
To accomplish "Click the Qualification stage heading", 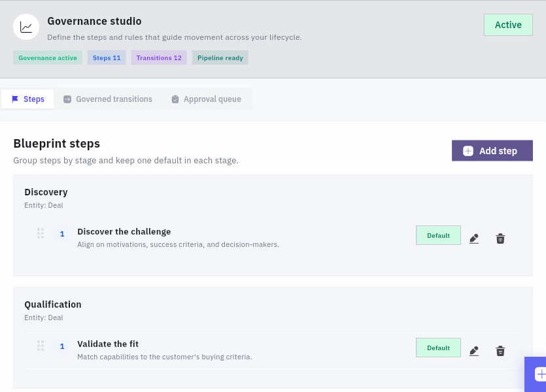I will coord(53,304).
